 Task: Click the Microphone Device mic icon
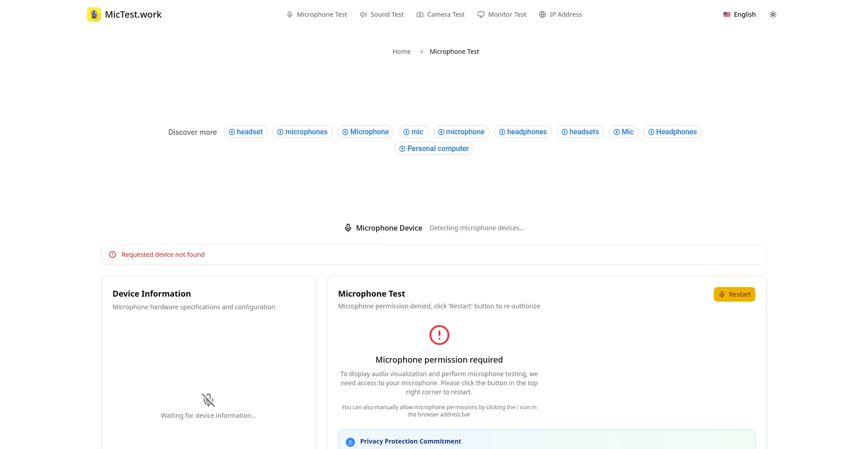pos(348,228)
